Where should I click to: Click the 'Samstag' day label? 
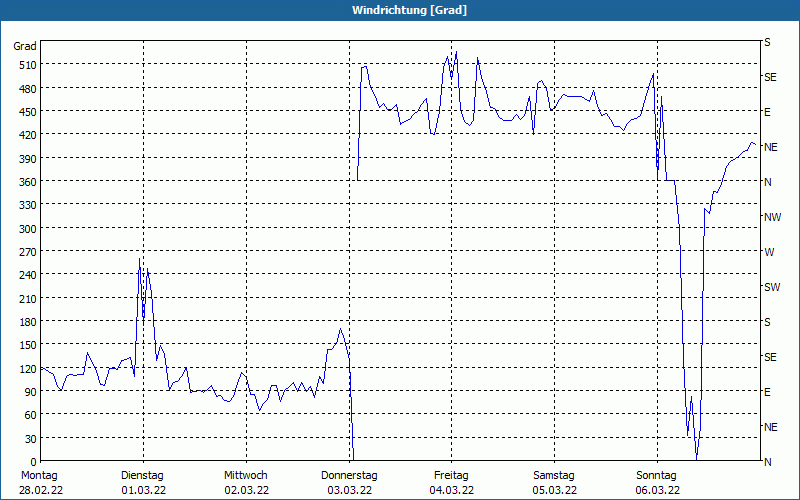click(x=554, y=476)
